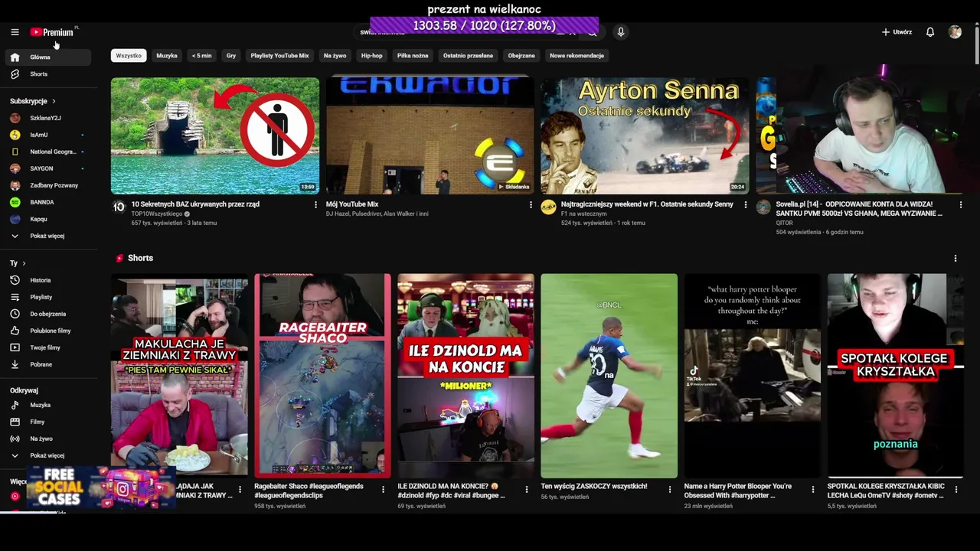
Task: Open the SzklanaY2J subscription channel
Action: coord(49,118)
